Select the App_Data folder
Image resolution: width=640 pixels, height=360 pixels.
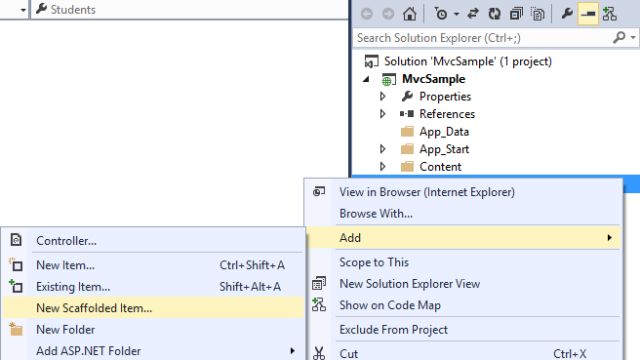tap(444, 132)
